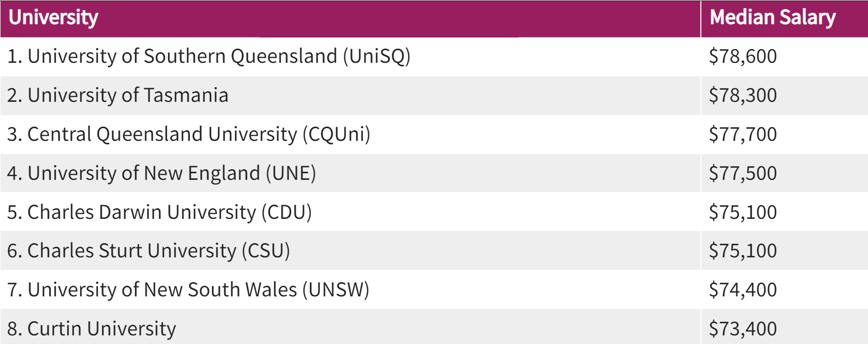Click the $75,100 salary for Charles Darwin

tap(743, 212)
